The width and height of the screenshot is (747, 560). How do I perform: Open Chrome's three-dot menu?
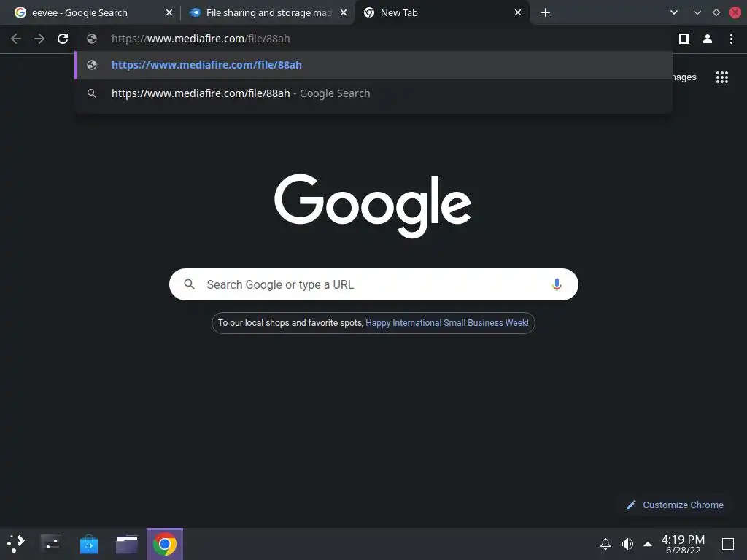point(731,39)
